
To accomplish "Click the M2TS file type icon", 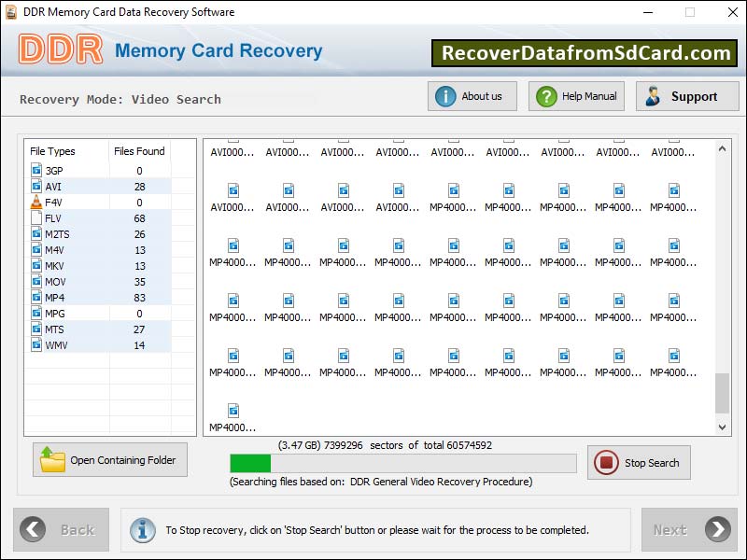I will coord(36,233).
